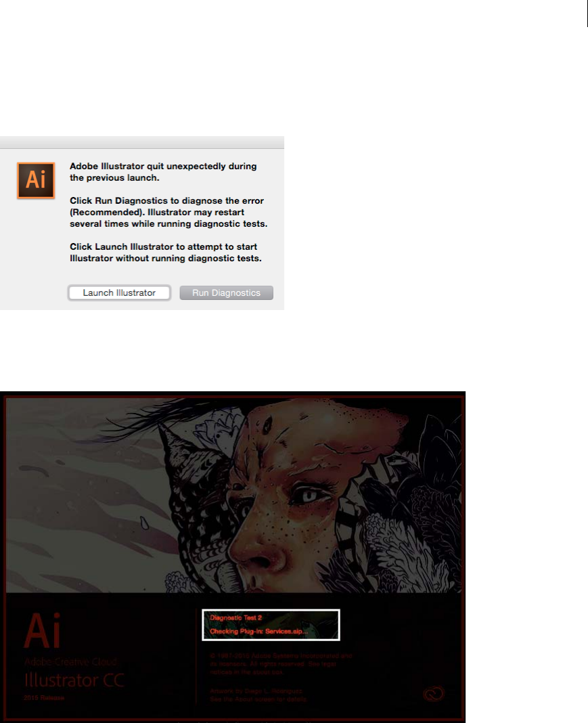Image resolution: width=588 pixels, height=723 pixels.
Task: Click the dialog title bar
Action: [142, 142]
